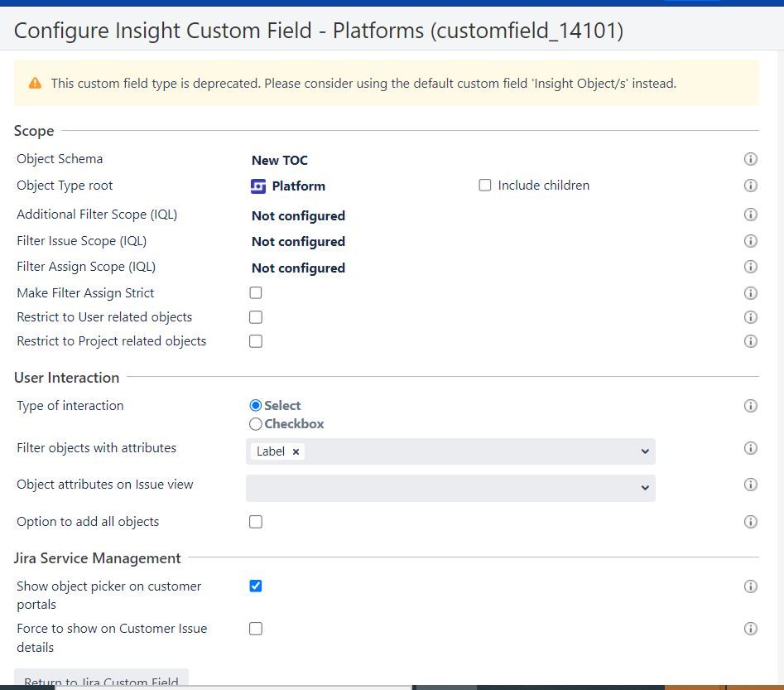This screenshot has width=784, height=690.
Task: Click the Platform object type icon
Action: click(258, 186)
